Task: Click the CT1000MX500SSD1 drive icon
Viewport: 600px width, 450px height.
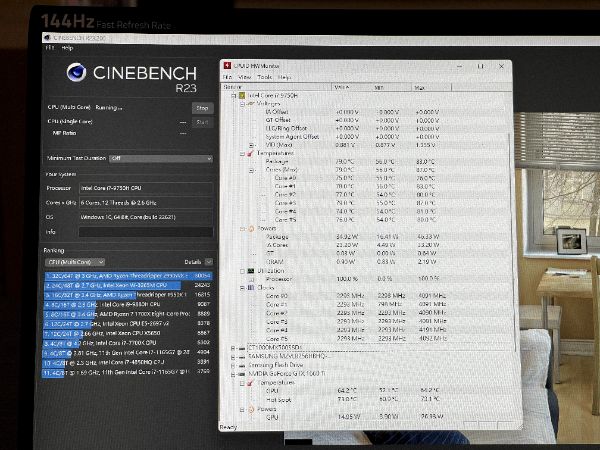Action: tap(242, 348)
